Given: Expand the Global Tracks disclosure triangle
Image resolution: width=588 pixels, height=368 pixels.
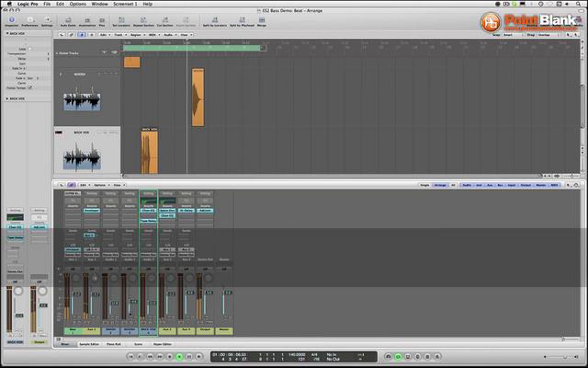Looking at the screenshot, I should (x=57, y=53).
